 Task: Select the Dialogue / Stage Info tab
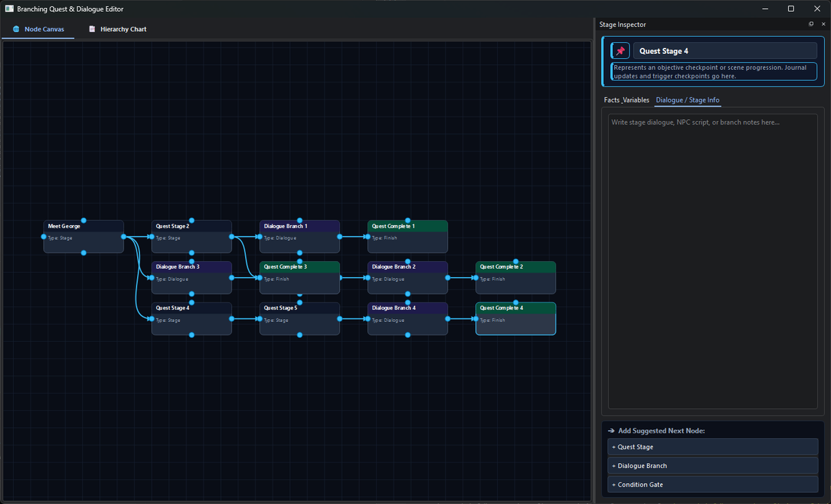(688, 100)
